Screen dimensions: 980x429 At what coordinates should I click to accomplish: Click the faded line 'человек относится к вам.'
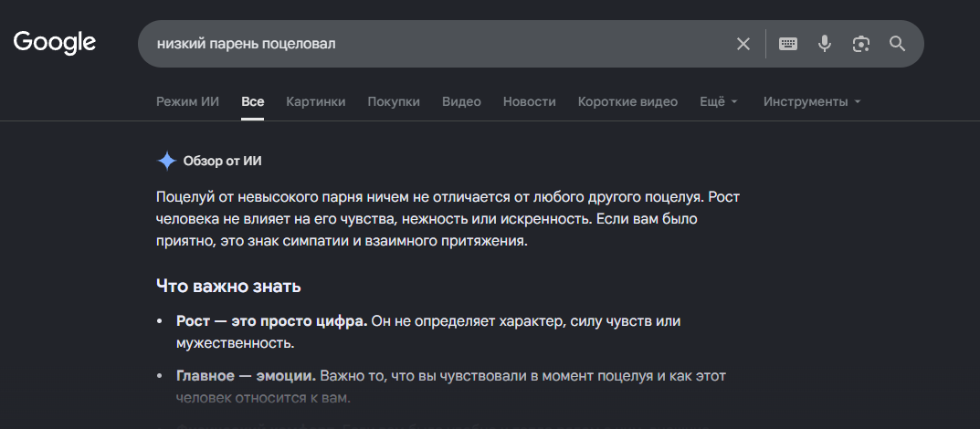263,398
